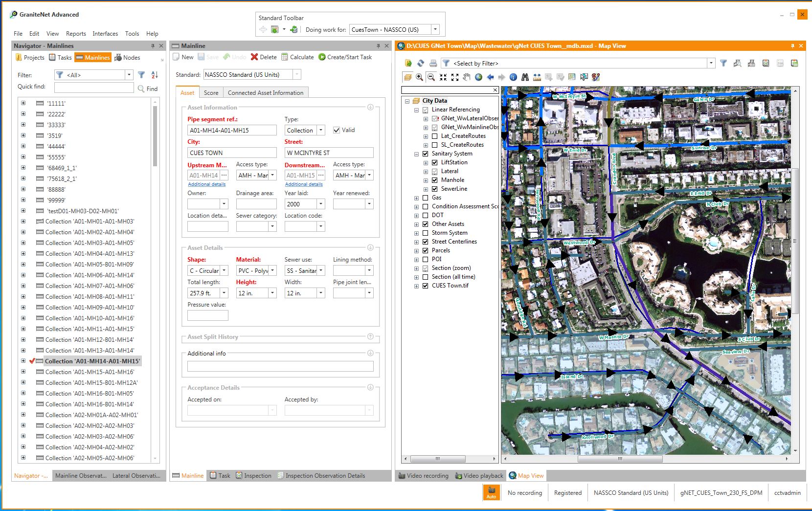The height and width of the screenshot is (511, 812).
Task: Click the Delete icon in the Mainline panel
Action: pyautogui.click(x=255, y=57)
